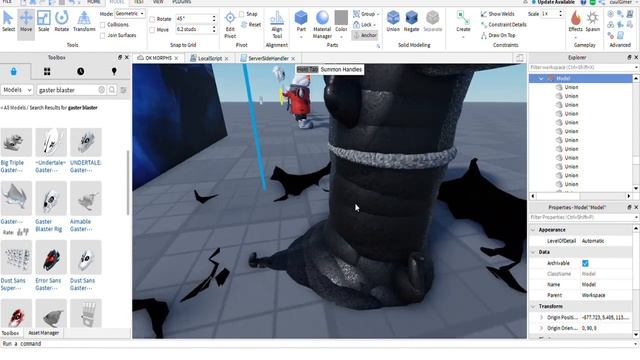The height and width of the screenshot is (360, 640).
Task: Toggle Move snap checkbox
Action: 152,30
